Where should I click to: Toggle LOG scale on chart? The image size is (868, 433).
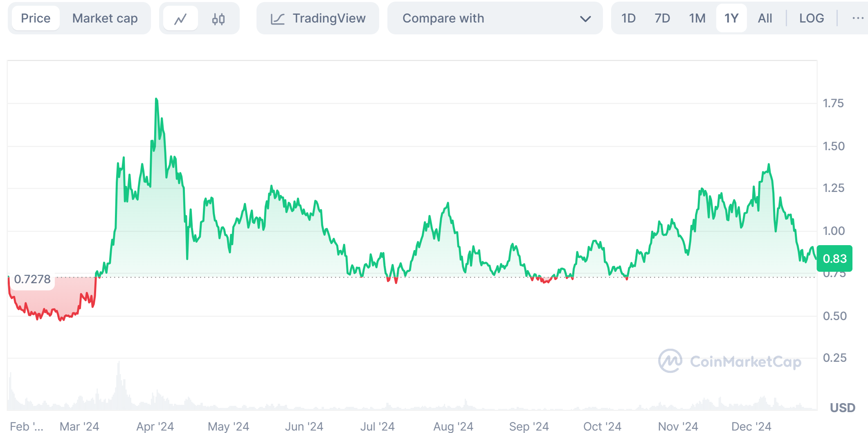[x=811, y=18]
